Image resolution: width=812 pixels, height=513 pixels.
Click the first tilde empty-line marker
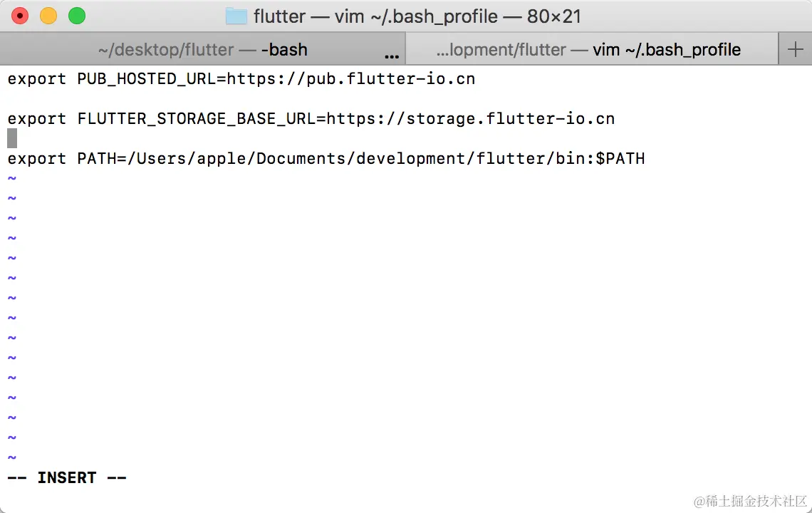[x=11, y=178]
